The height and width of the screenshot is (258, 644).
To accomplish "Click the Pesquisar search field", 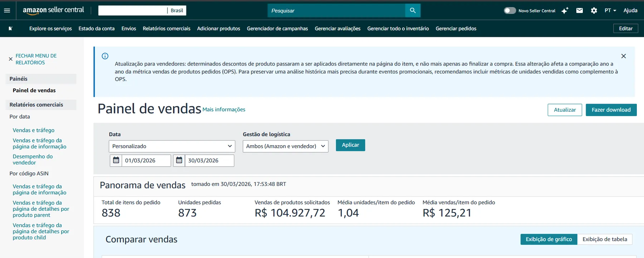I will (x=336, y=10).
